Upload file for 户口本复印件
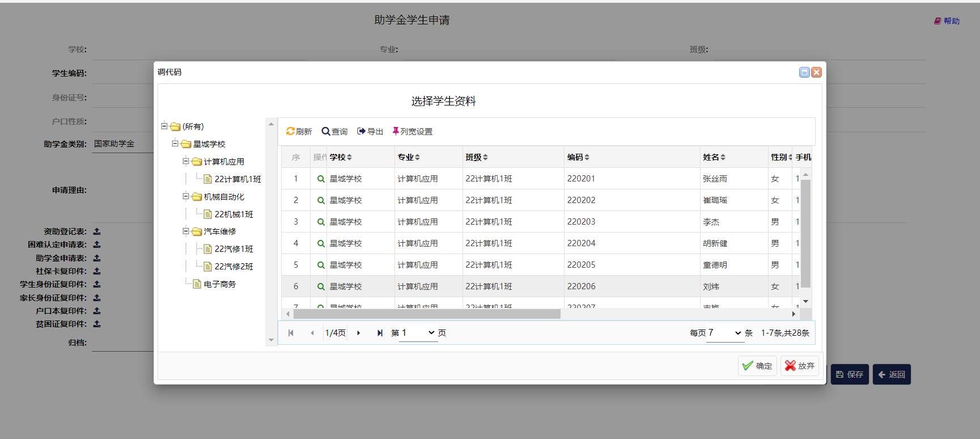980x439 pixels. click(x=97, y=311)
